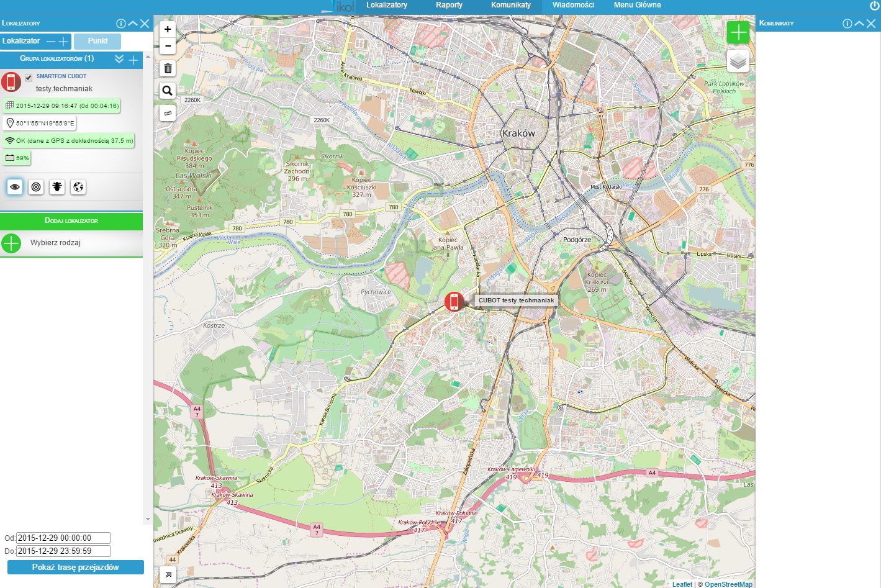The width and height of the screenshot is (881, 588).
Task: Open the map layers switcher
Action: point(738,61)
